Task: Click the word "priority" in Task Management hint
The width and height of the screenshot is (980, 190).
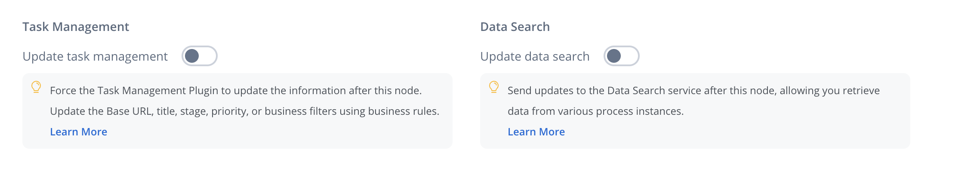Action: pos(228,111)
